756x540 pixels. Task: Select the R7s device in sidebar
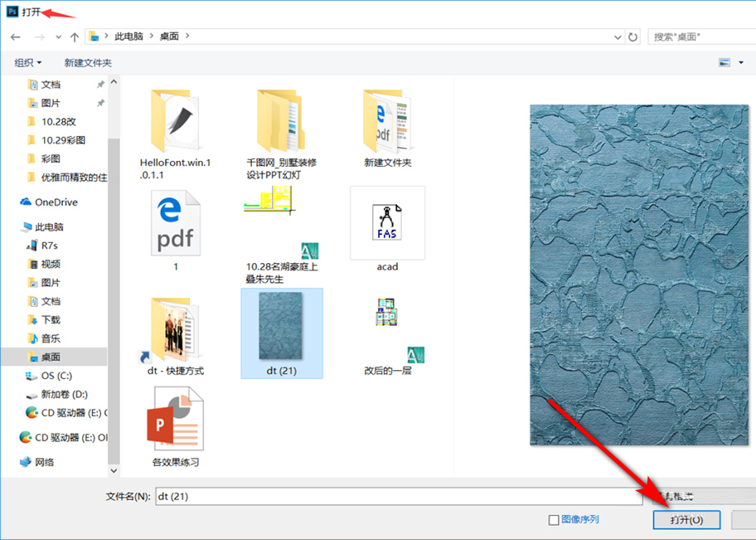pos(49,246)
